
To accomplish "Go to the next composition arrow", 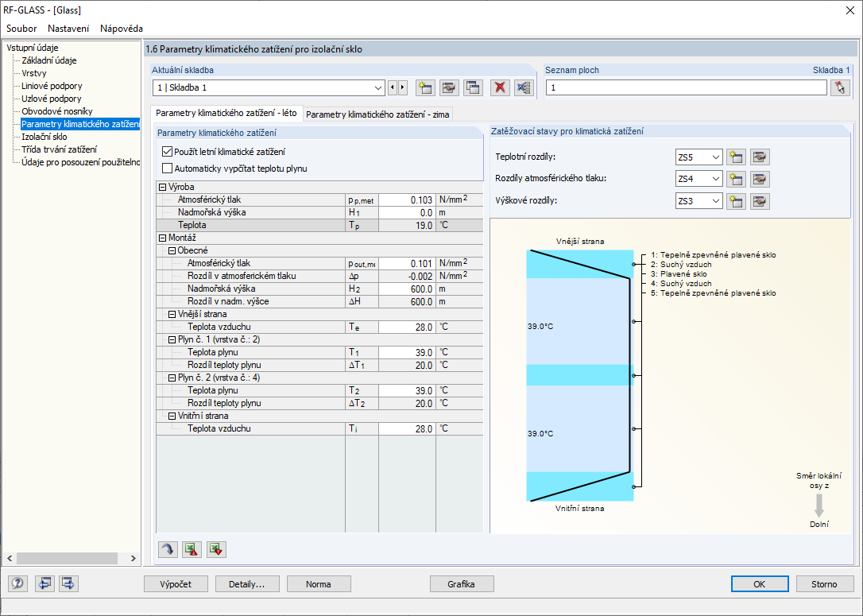I will [x=403, y=87].
